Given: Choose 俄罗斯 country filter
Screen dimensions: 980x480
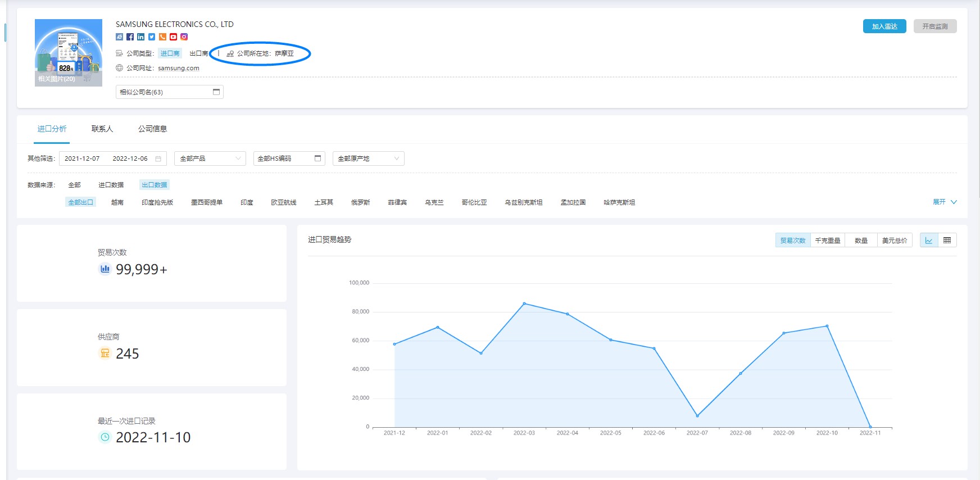Looking at the screenshot, I should (361, 202).
